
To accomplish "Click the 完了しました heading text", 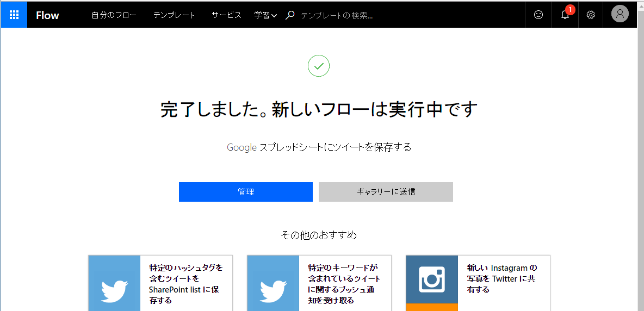I will coord(319,109).
